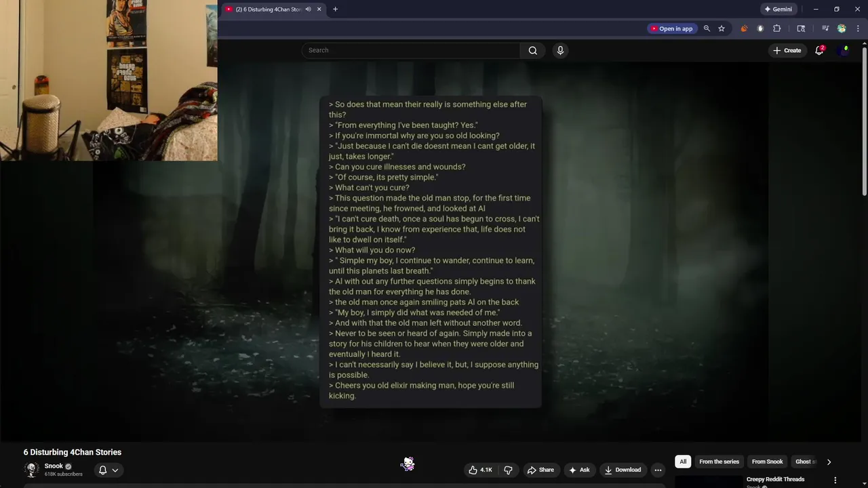Bookmark this page with the star
Screen dimensions: 868x488
[722, 28]
